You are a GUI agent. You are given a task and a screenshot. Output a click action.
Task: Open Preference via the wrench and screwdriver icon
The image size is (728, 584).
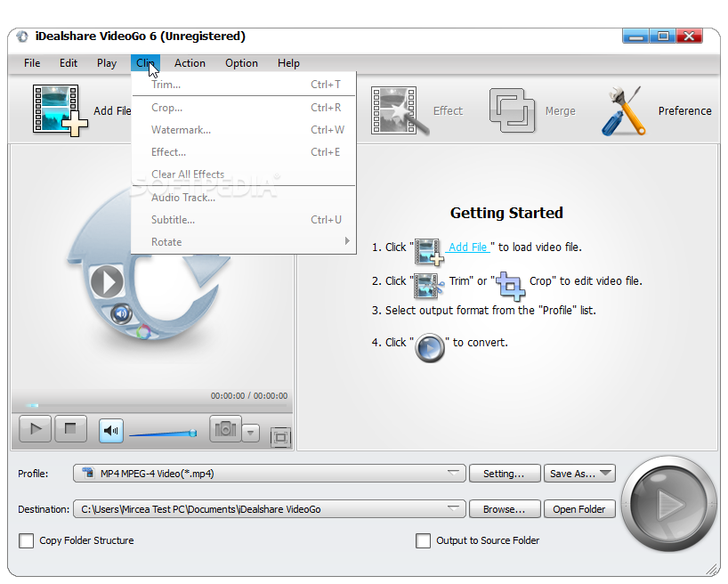click(624, 110)
